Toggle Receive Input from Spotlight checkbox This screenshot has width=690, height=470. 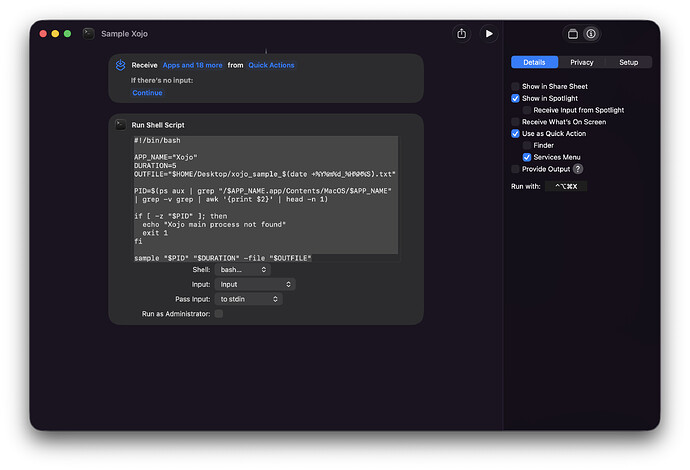527,110
